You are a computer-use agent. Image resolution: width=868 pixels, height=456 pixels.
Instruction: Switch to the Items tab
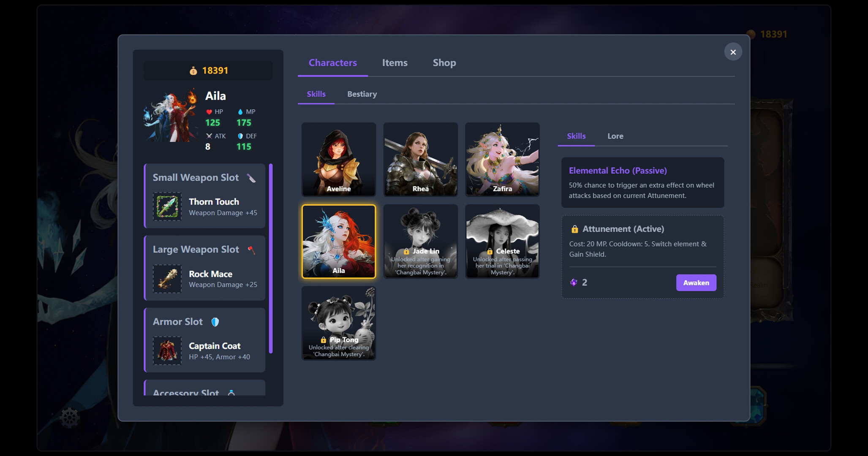(395, 62)
